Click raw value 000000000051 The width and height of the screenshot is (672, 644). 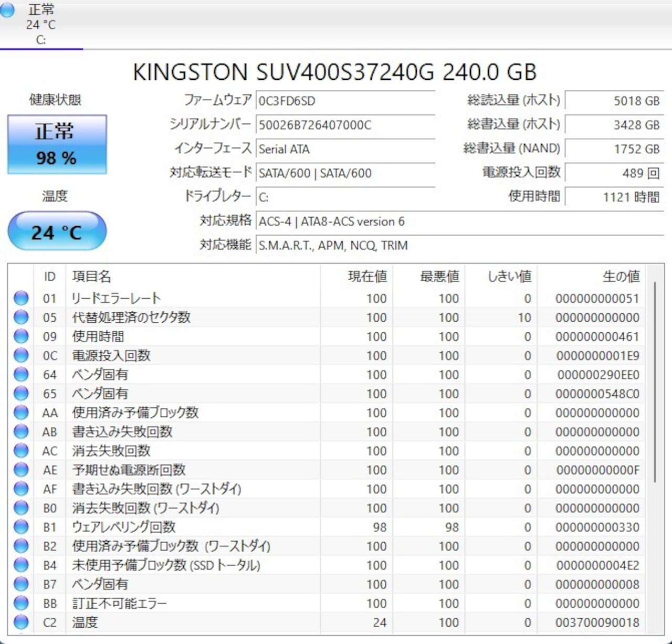(597, 299)
